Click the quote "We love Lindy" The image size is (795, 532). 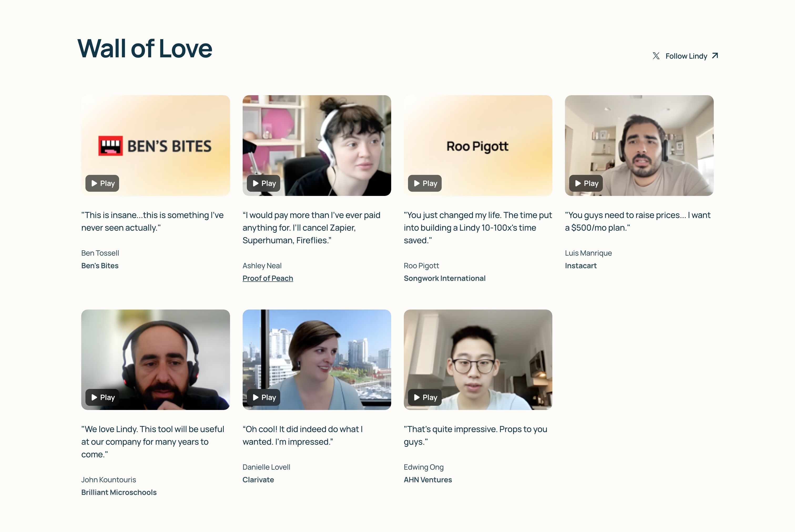click(x=153, y=442)
